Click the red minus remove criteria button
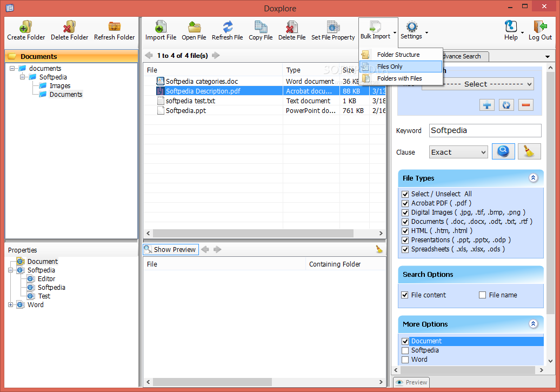The height and width of the screenshot is (392, 560). click(526, 105)
